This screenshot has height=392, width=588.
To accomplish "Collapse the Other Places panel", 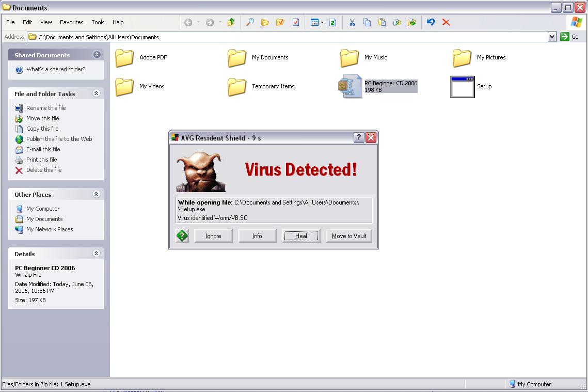I will pyautogui.click(x=97, y=194).
